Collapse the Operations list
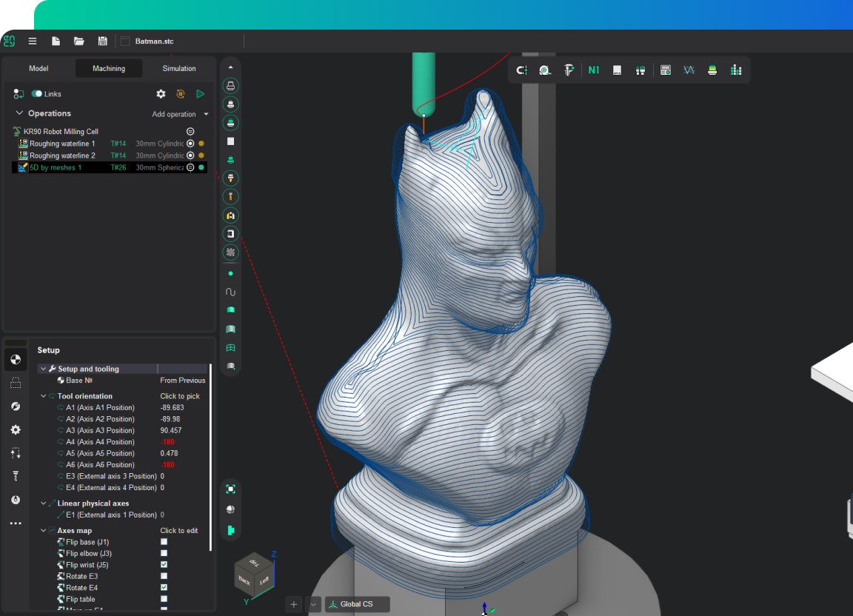This screenshot has width=853, height=616. pyautogui.click(x=19, y=113)
